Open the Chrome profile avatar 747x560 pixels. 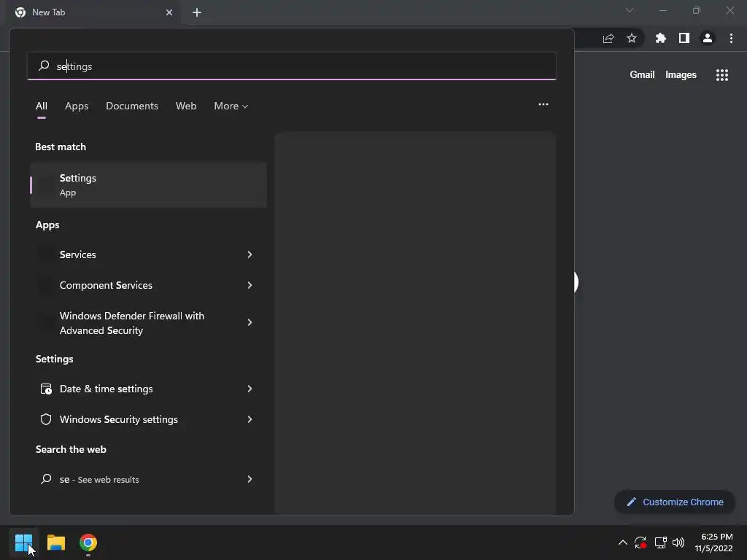tap(708, 38)
